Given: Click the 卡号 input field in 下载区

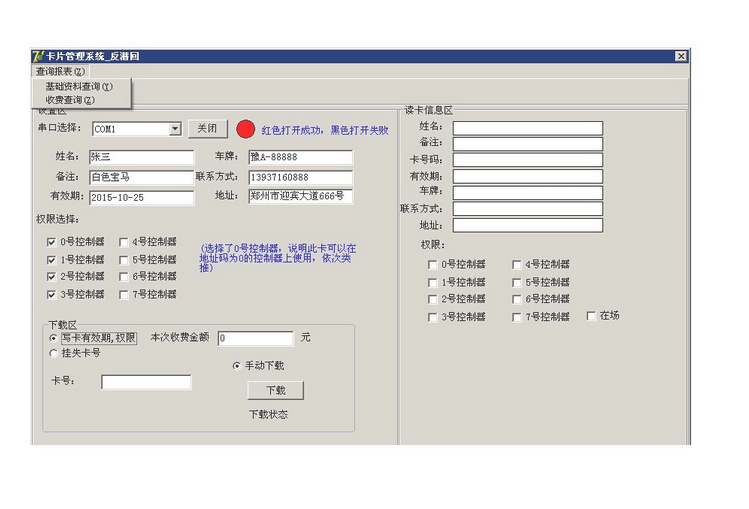Looking at the screenshot, I should [x=146, y=382].
